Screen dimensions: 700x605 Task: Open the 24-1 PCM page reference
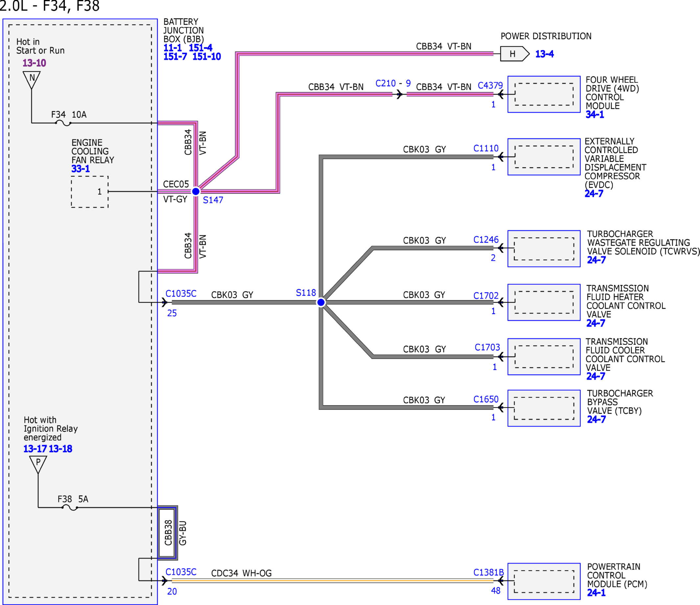click(x=596, y=593)
